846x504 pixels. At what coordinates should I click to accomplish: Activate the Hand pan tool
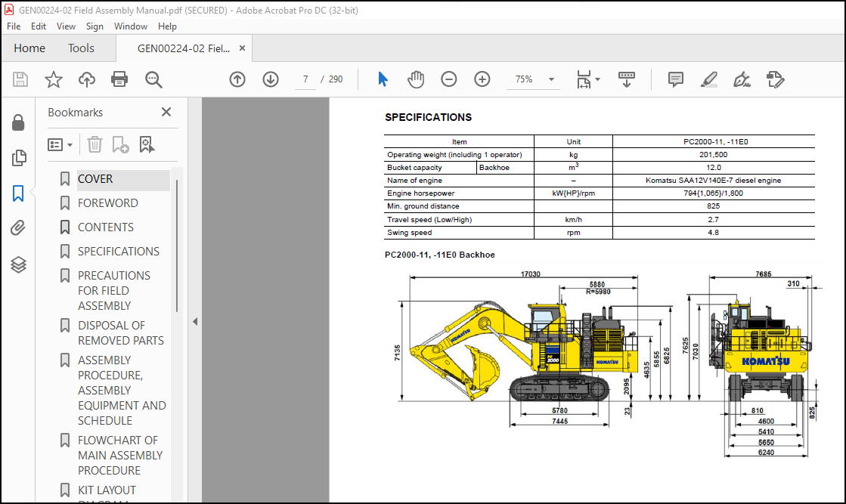(x=416, y=79)
